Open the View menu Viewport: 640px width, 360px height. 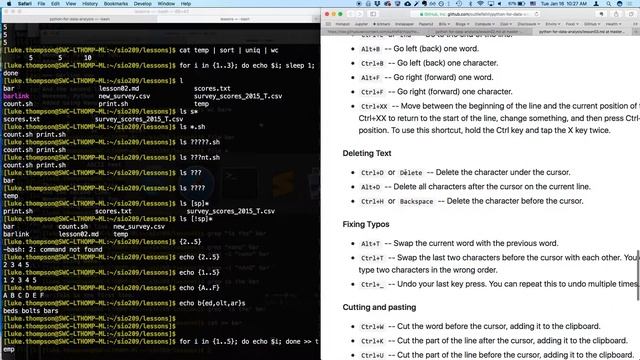pos(71,4)
